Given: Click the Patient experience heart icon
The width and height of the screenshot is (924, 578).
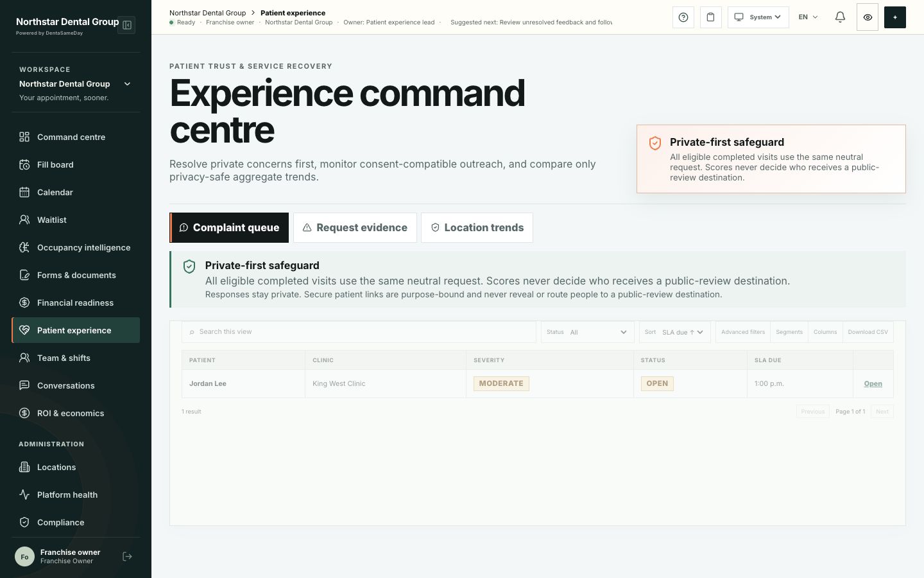Looking at the screenshot, I should (x=24, y=330).
